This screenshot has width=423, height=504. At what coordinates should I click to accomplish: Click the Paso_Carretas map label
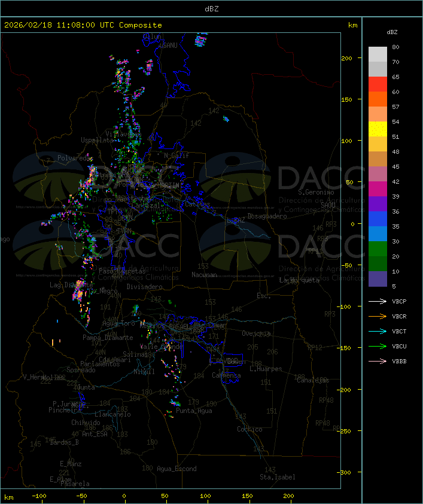(x=122, y=271)
